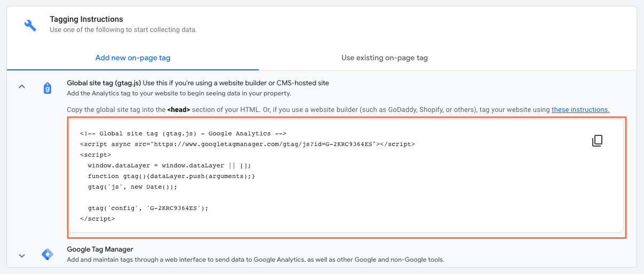Click the Google Tag Manager description text

point(256,260)
